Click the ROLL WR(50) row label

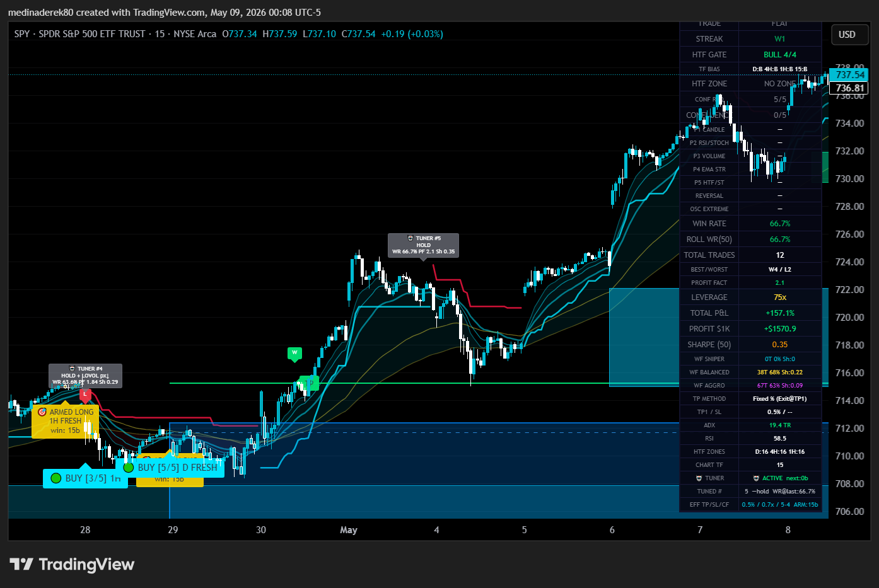click(709, 239)
